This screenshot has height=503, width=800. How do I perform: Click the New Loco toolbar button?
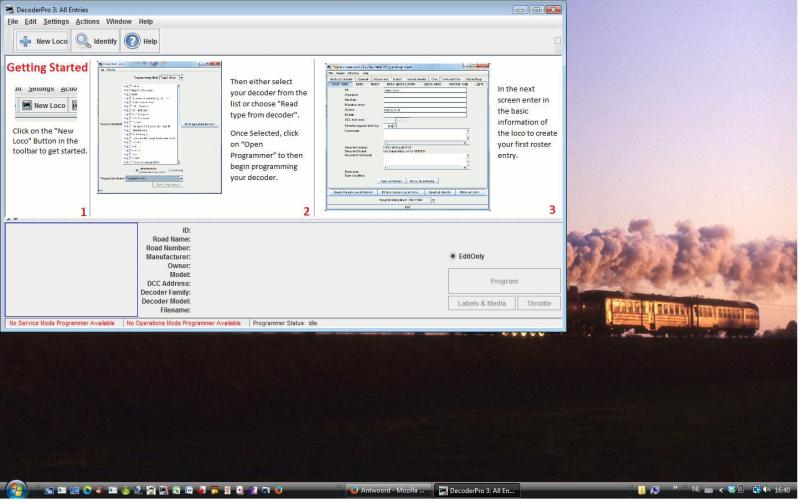(x=43, y=41)
